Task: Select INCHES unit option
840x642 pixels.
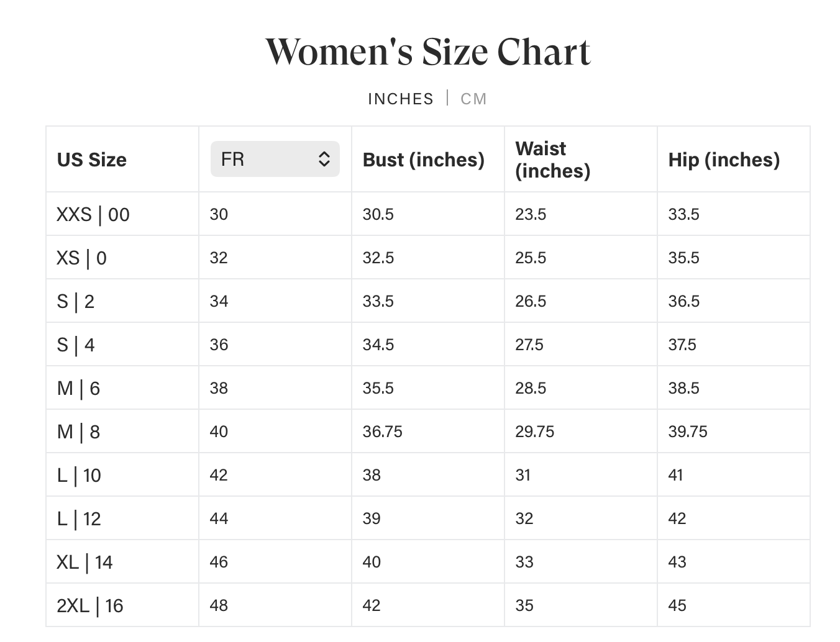Action: [x=401, y=99]
